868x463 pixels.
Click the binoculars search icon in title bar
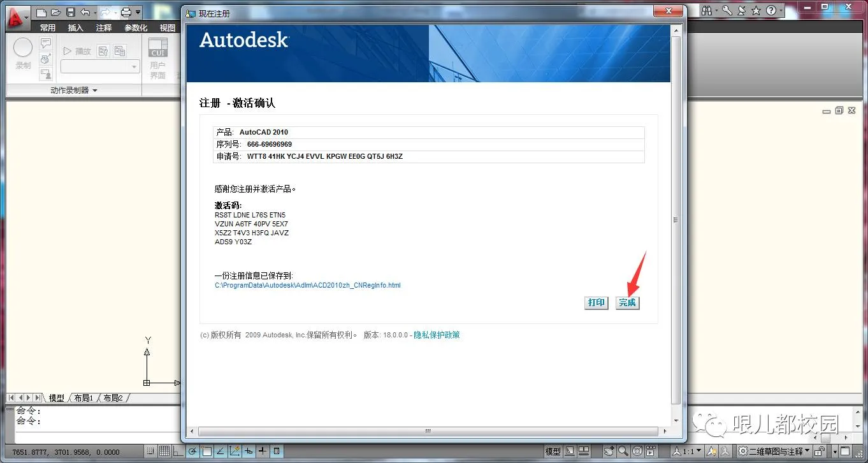706,10
